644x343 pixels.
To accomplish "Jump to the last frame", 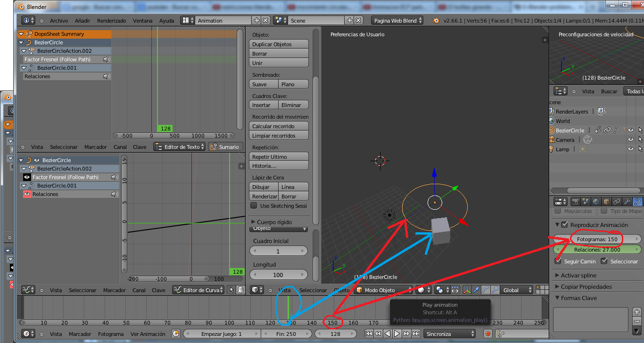I will point(416,334).
